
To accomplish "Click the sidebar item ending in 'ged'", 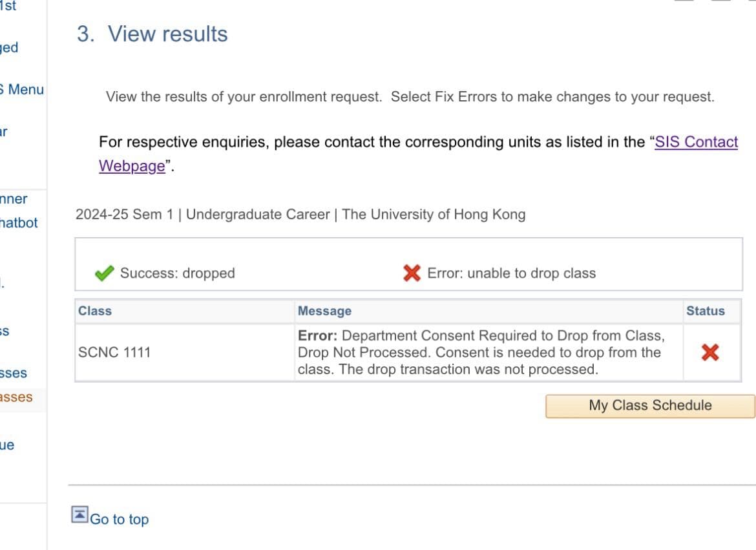I will click(9, 48).
